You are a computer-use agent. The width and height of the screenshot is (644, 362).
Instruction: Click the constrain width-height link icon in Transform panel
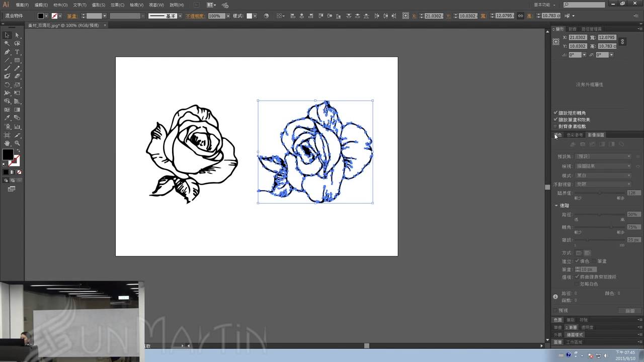622,42
